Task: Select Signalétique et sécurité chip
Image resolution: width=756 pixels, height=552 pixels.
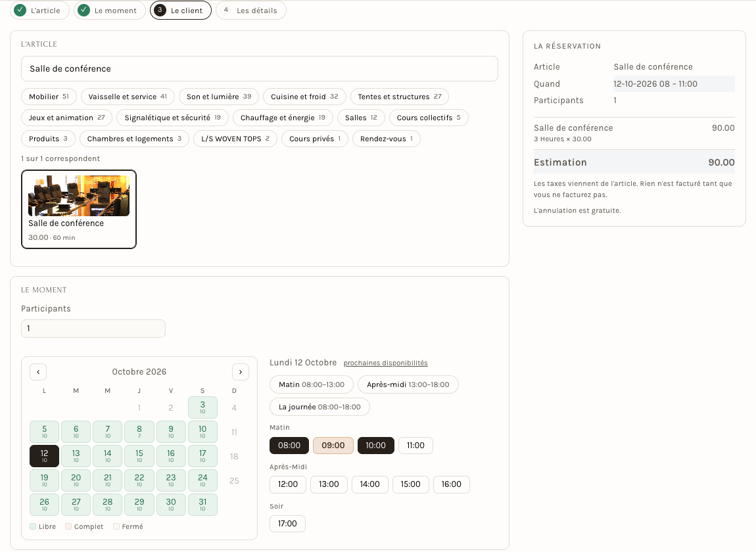Action: tap(173, 118)
